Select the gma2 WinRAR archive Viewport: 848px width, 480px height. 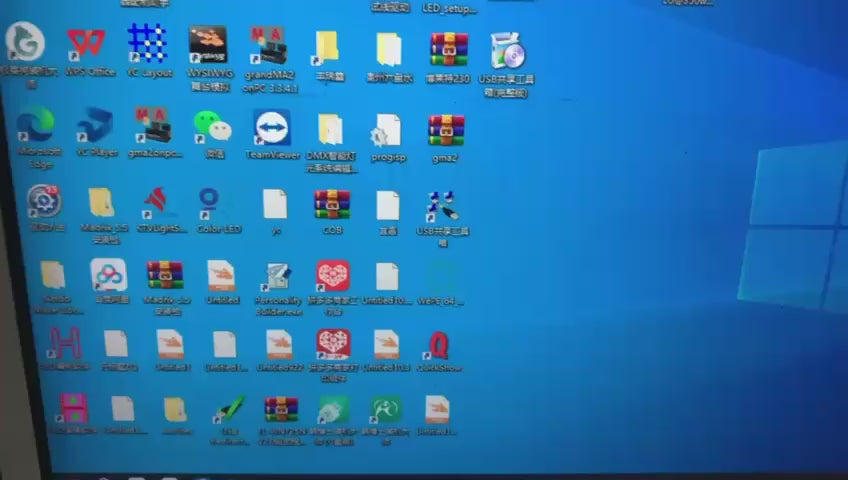coord(446,130)
